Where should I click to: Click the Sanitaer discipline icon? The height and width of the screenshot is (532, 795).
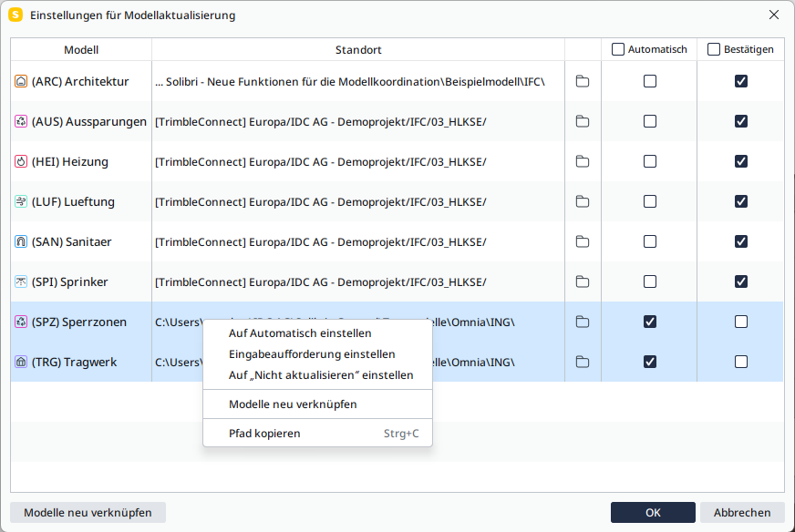point(21,241)
